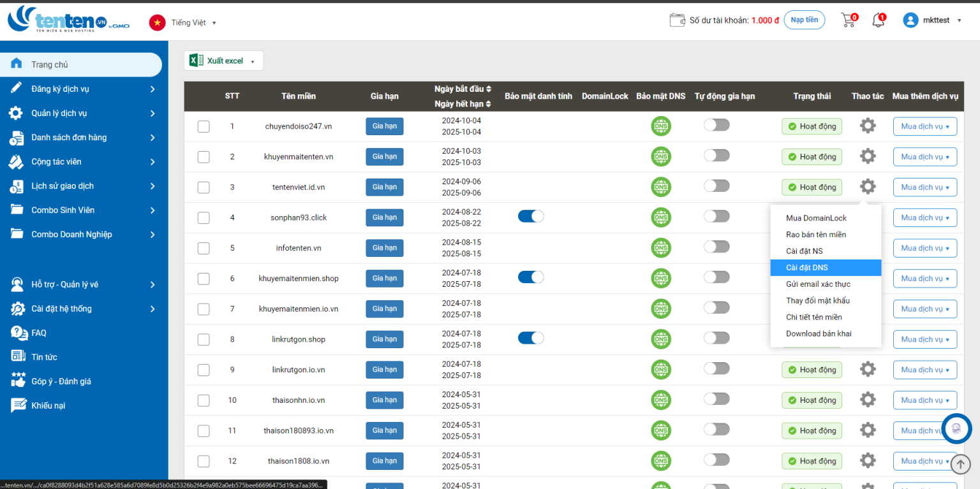The width and height of the screenshot is (980, 489).
Task: Click Gia hạn for khuyenmaitenten.vn
Action: pos(384,156)
